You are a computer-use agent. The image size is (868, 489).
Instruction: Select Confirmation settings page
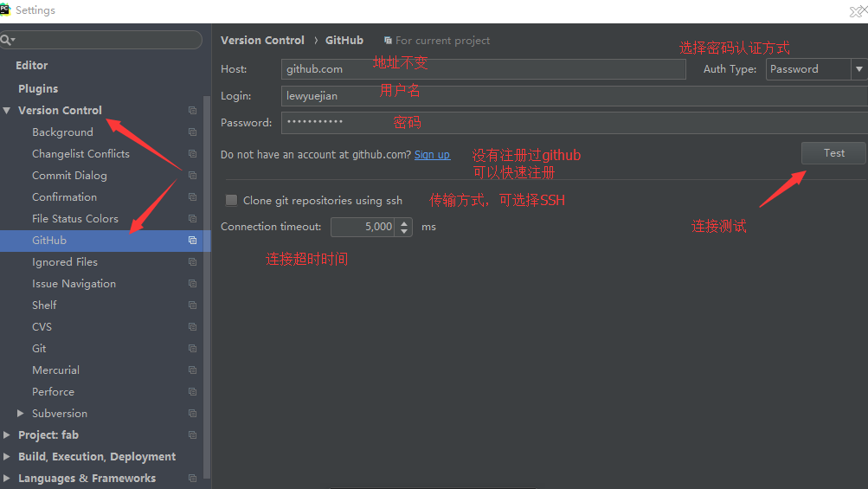click(x=64, y=196)
